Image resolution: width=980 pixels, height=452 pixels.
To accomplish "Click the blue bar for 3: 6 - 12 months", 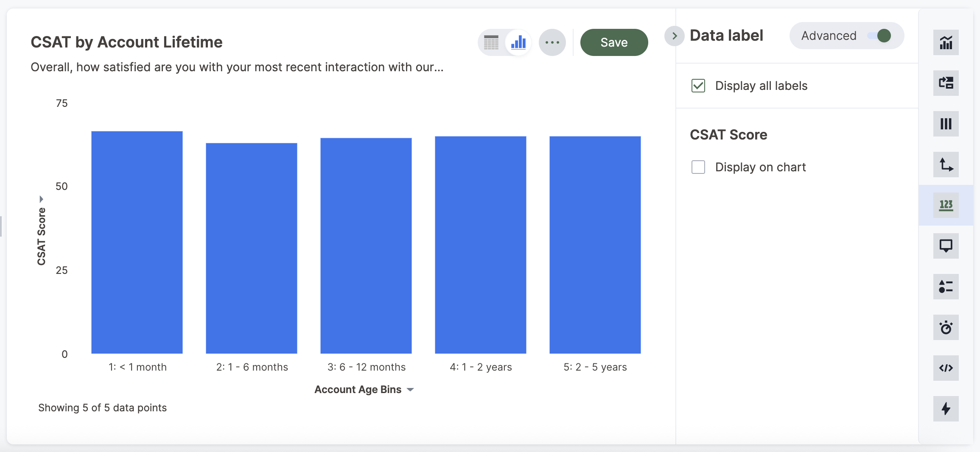I will [366, 246].
